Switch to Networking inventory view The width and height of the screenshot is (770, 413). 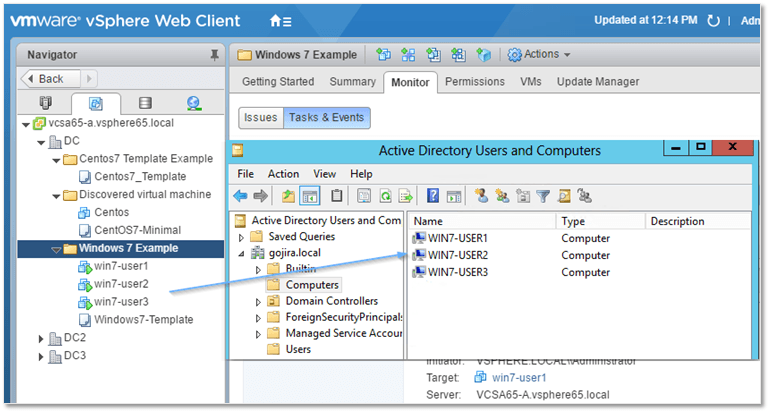194,103
